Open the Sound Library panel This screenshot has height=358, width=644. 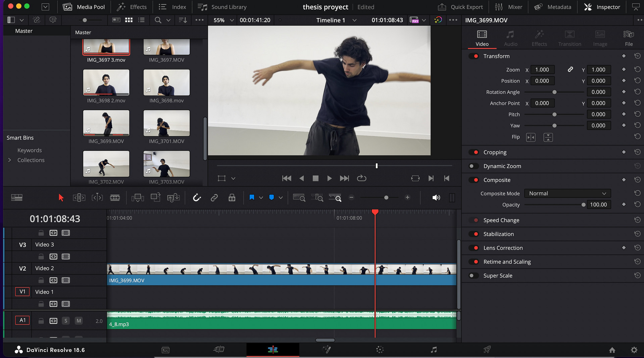tap(222, 7)
